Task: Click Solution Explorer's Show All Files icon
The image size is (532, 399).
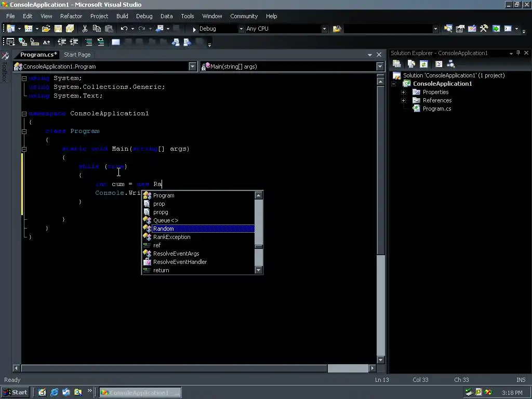Action: [411, 64]
